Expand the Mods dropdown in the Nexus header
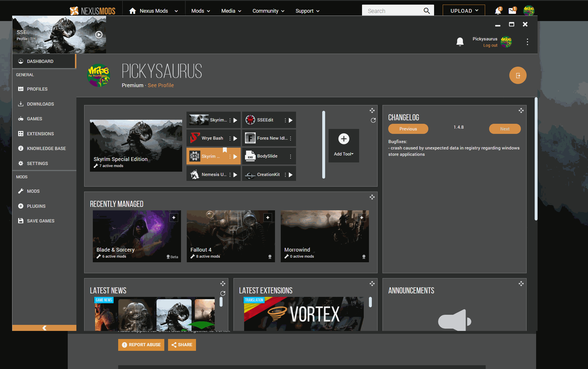This screenshot has width=588, height=369. pos(200,11)
